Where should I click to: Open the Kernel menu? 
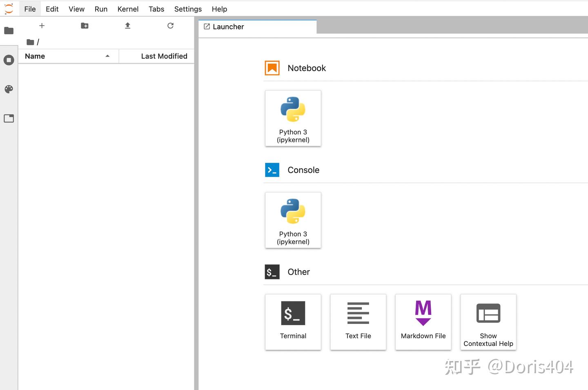128,9
